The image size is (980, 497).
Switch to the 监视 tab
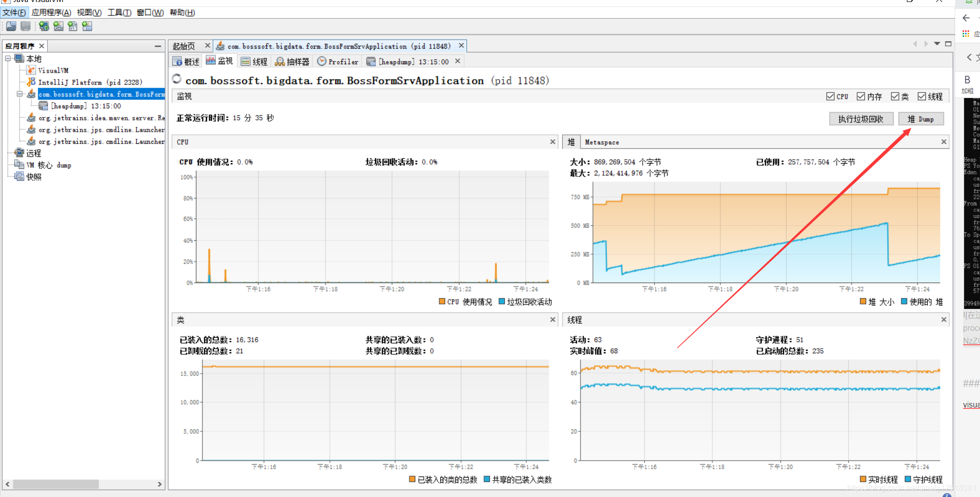[219, 61]
